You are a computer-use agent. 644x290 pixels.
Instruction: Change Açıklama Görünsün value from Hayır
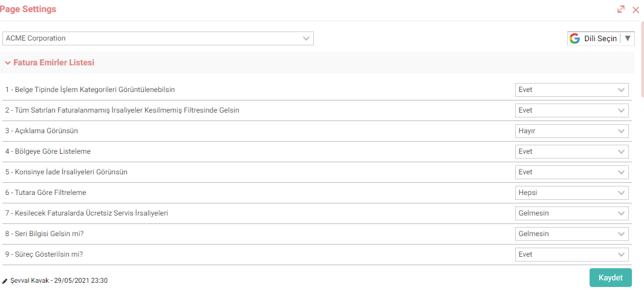pos(571,131)
